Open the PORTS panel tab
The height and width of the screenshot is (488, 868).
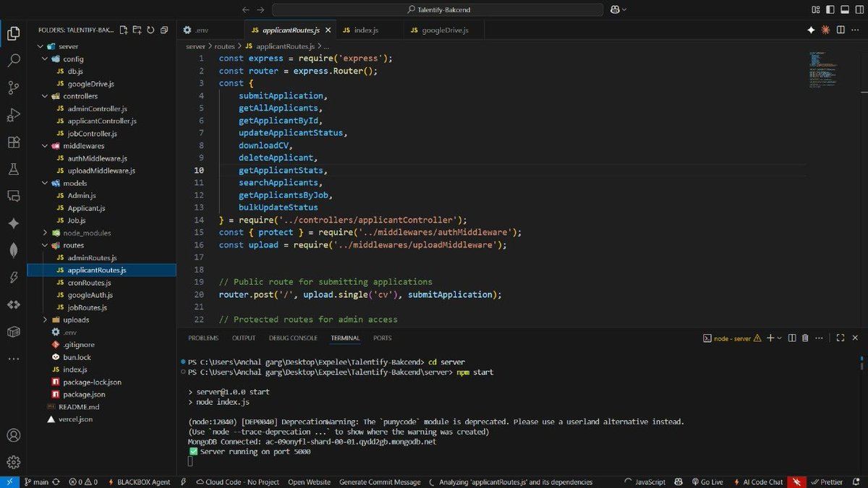pyautogui.click(x=383, y=338)
